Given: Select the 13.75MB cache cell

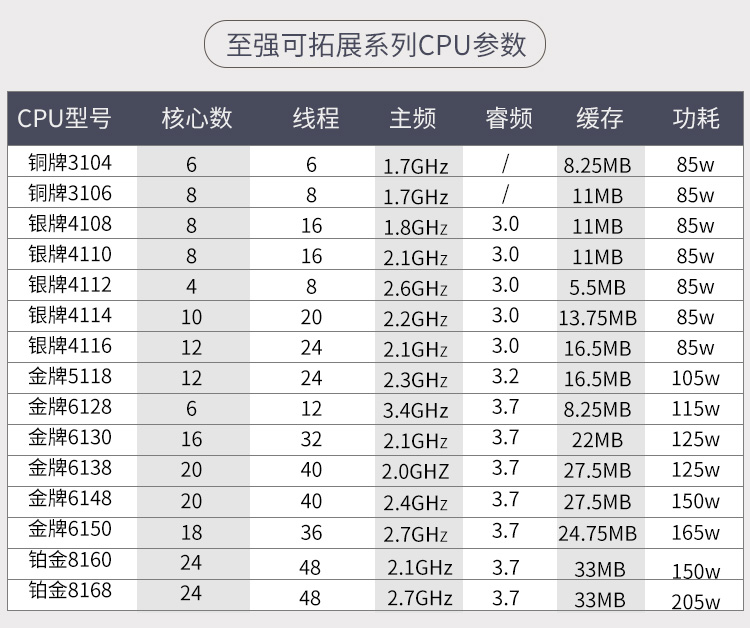Looking at the screenshot, I should (x=598, y=318).
